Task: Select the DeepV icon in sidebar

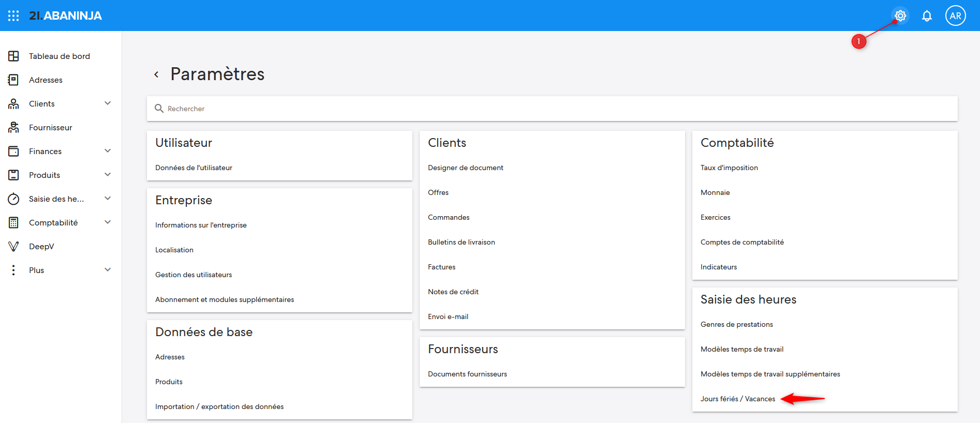Action: pos(13,246)
